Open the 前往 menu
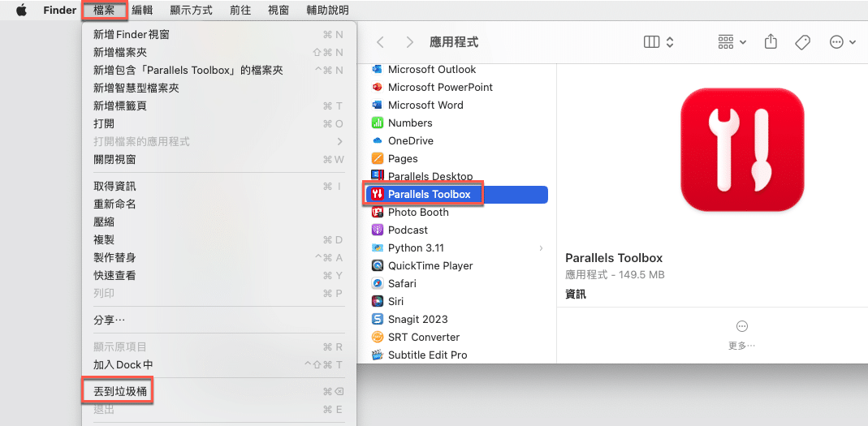 tap(240, 10)
